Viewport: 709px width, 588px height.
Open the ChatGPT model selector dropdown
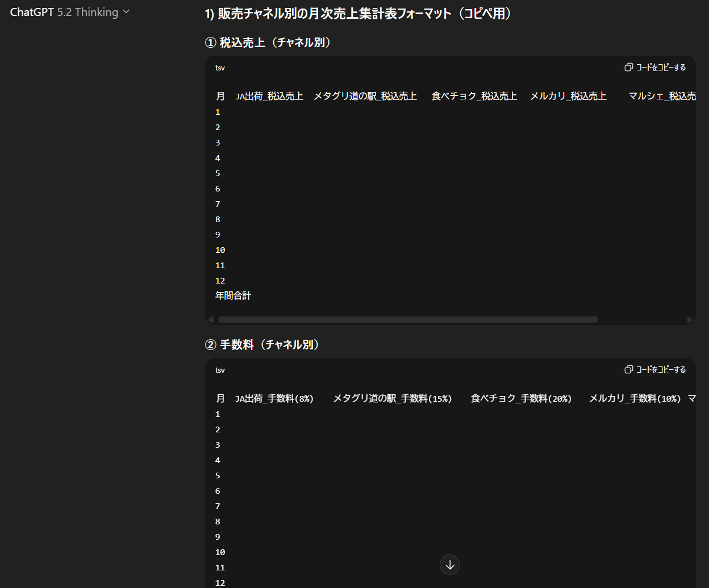[x=69, y=11]
